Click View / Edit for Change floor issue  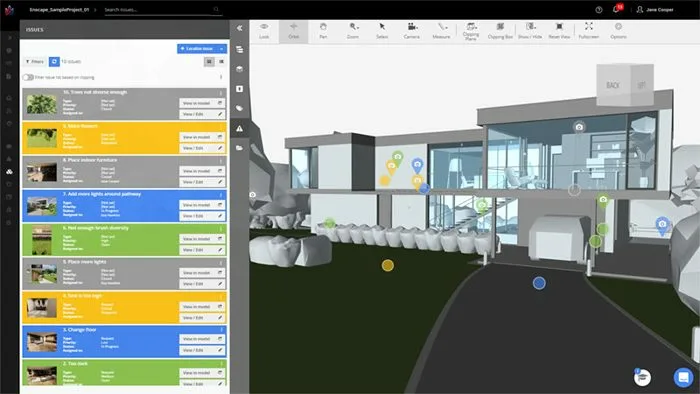[202, 350]
